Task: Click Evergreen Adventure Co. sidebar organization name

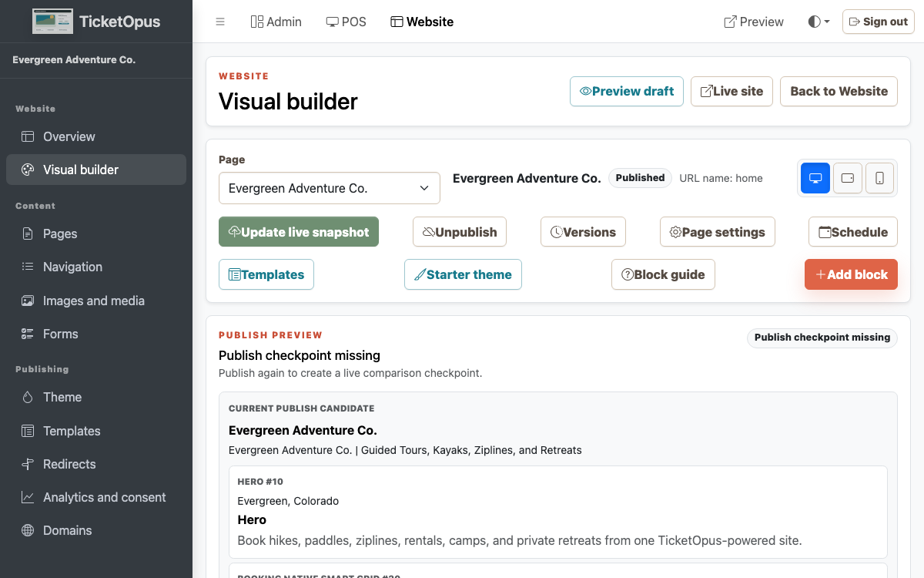Action: [74, 59]
